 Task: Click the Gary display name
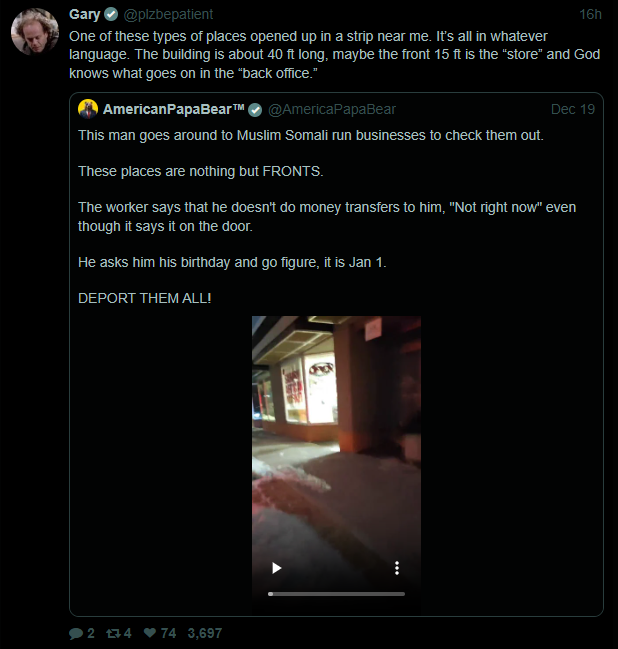pos(84,14)
